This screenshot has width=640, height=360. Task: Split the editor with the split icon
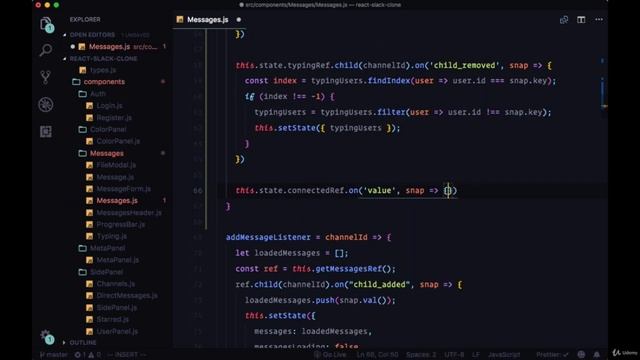pos(581,20)
